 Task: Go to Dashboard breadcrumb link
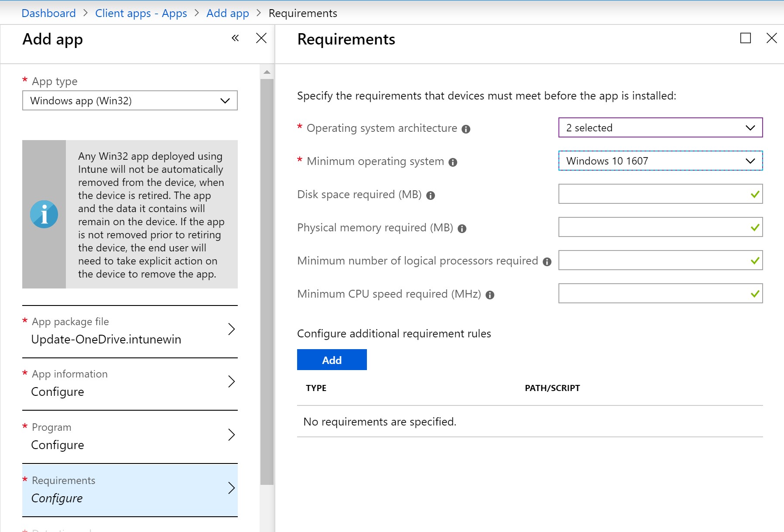pyautogui.click(x=48, y=14)
